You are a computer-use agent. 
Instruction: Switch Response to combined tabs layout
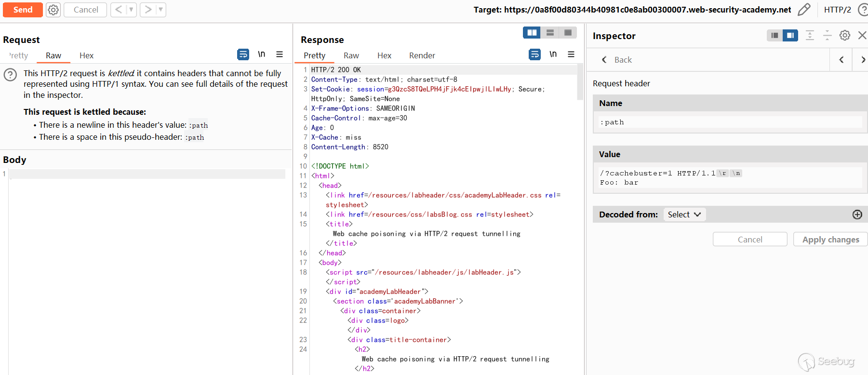[568, 32]
